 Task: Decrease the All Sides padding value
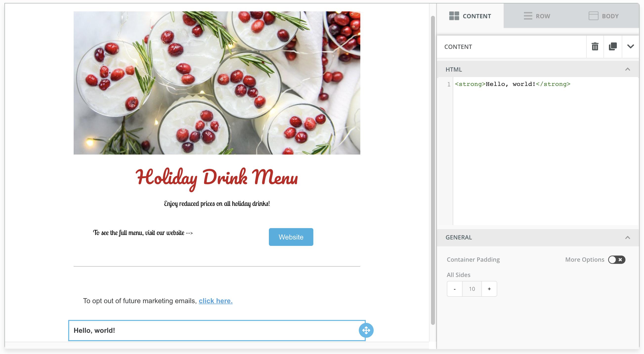pos(454,289)
